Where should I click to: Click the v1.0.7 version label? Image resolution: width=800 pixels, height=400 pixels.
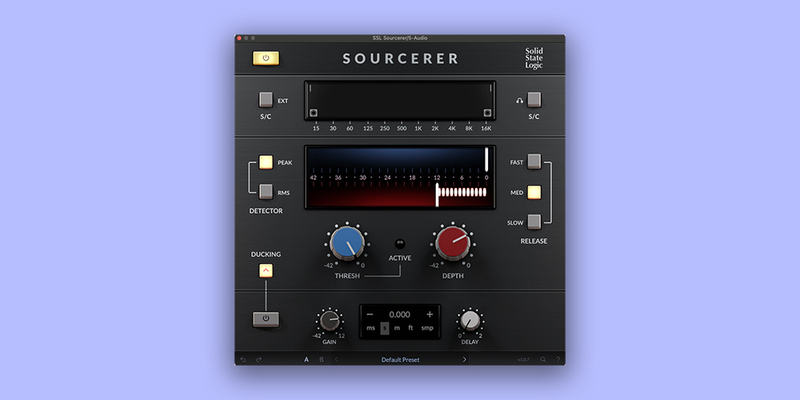tap(523, 360)
